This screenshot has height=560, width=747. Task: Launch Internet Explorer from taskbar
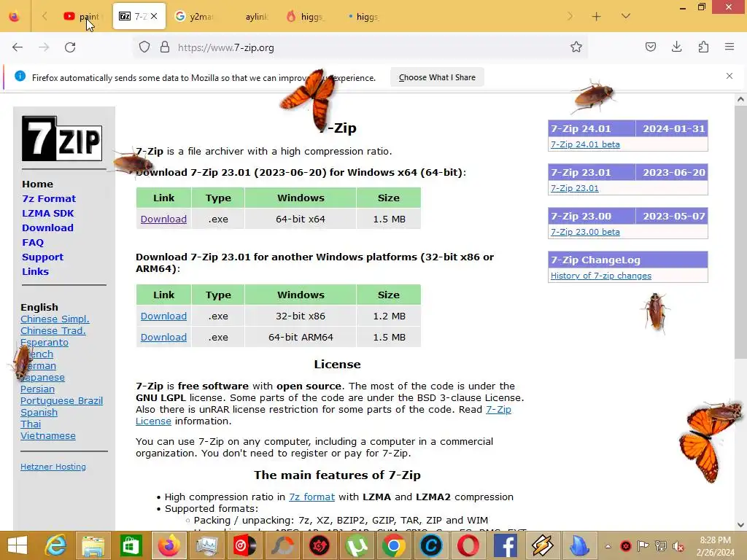coord(55,545)
